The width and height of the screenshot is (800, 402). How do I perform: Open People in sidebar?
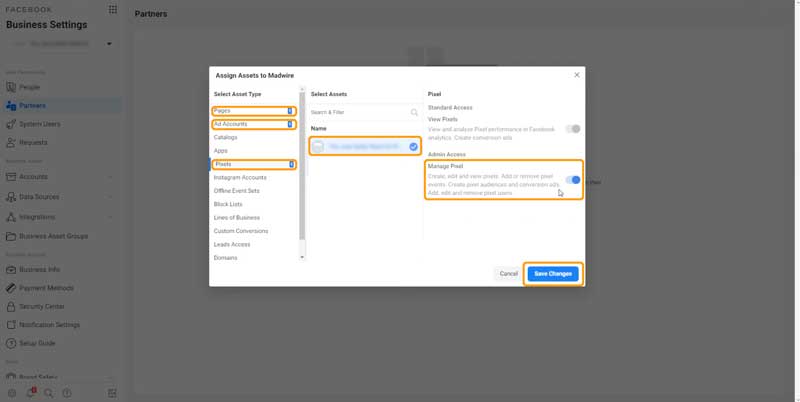coord(30,87)
